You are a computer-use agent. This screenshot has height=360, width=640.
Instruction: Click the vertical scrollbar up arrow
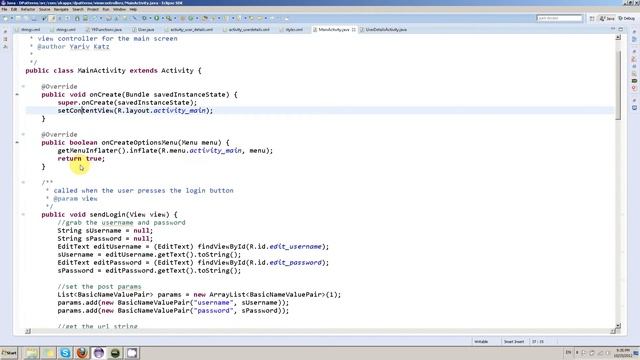[618, 37]
